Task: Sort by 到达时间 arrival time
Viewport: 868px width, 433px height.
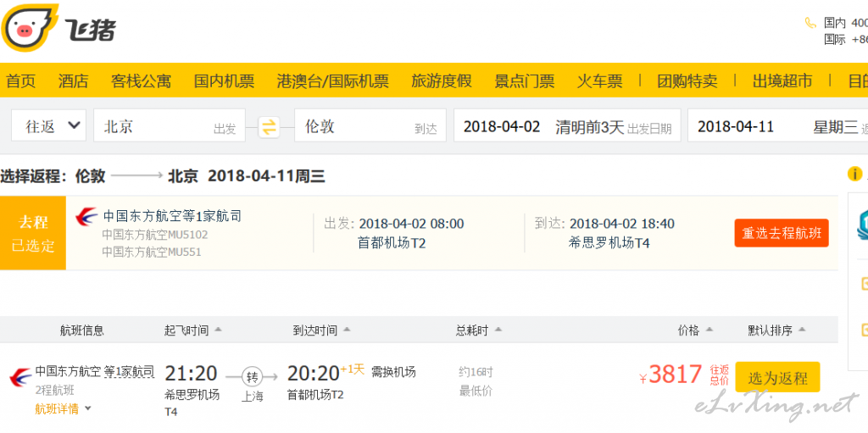Action: [x=321, y=330]
